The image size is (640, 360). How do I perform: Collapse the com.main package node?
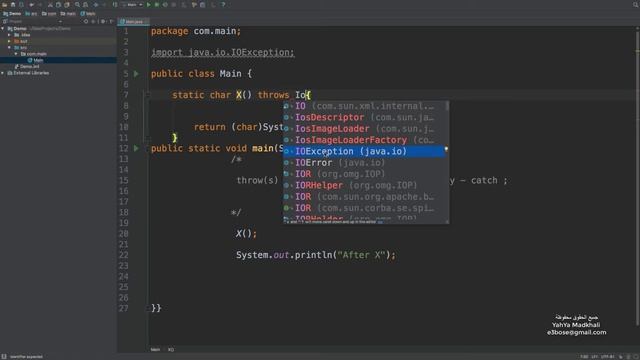pyautogui.click(x=16, y=54)
